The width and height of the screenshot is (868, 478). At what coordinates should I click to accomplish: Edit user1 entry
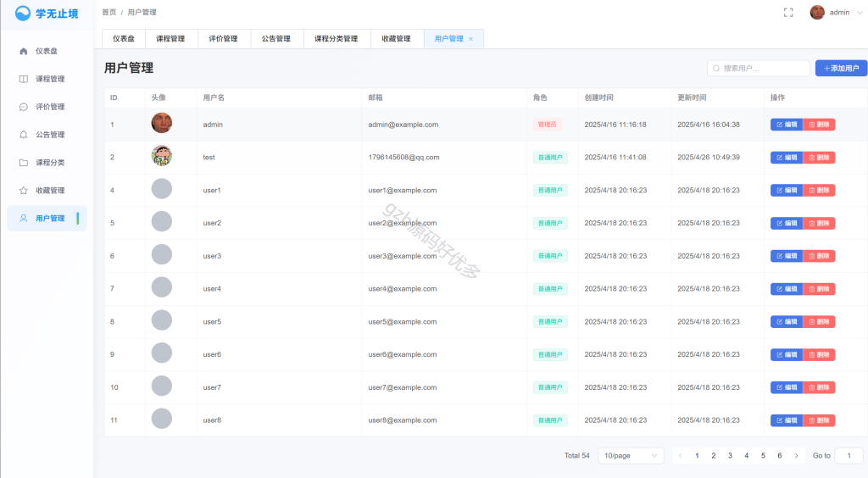click(x=786, y=191)
